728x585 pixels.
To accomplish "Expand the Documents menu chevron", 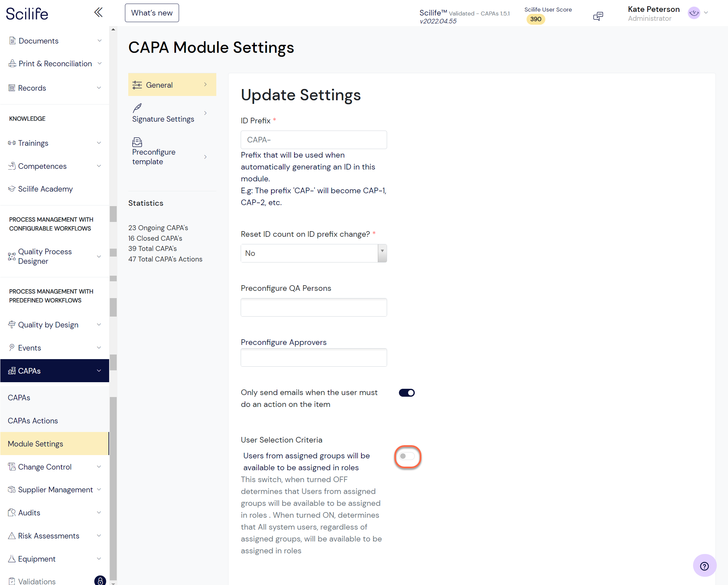I will click(x=100, y=41).
